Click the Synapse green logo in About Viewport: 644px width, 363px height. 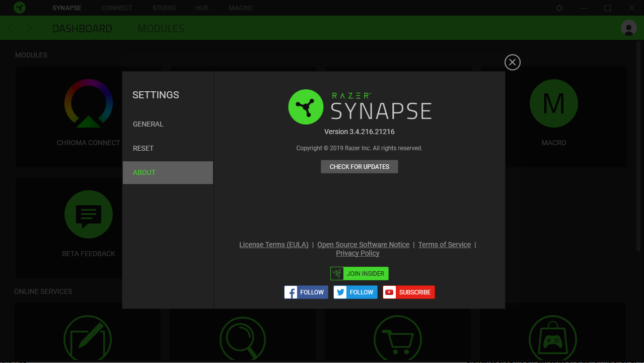pyautogui.click(x=306, y=107)
